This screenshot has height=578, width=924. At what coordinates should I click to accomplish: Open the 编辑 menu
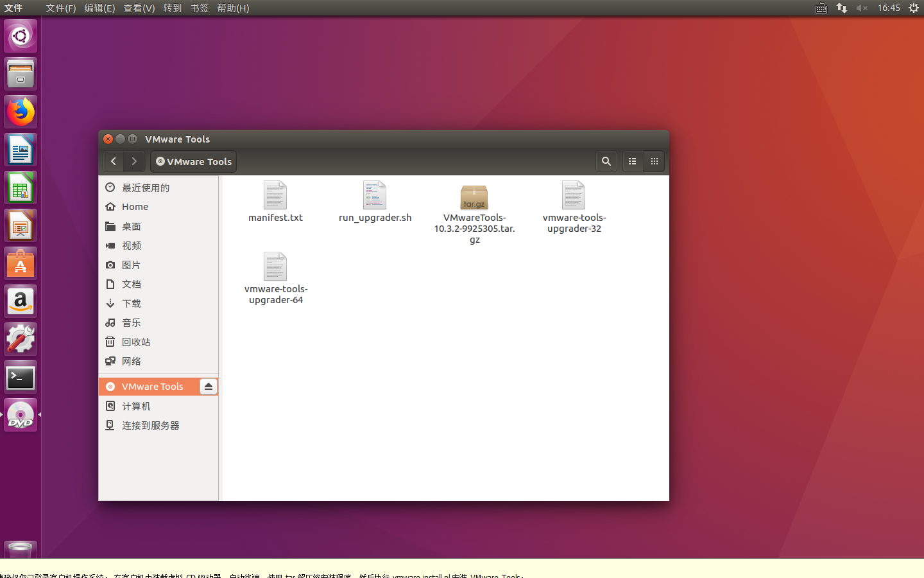[99, 8]
